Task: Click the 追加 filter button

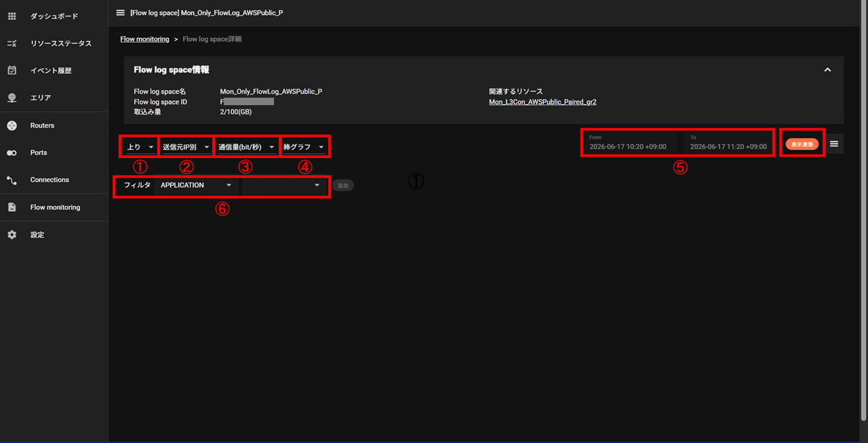Action: (343, 185)
